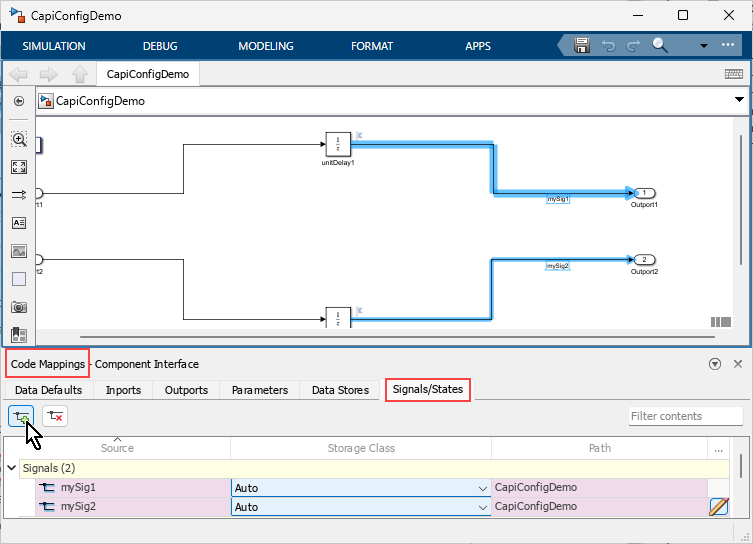Click the screenshot camera icon in the palette
Image resolution: width=753 pixels, height=544 pixels.
(19, 307)
